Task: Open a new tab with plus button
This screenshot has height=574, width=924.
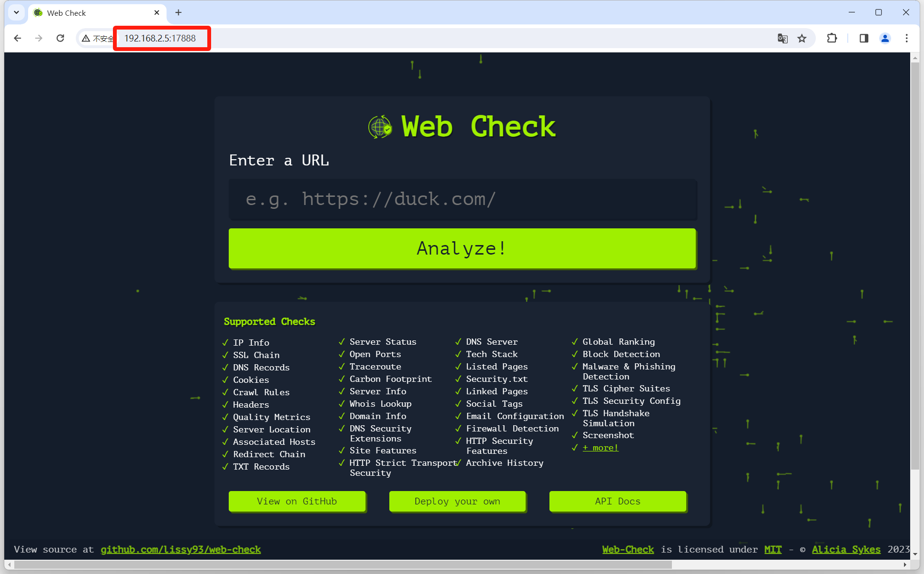Action: [x=178, y=12]
